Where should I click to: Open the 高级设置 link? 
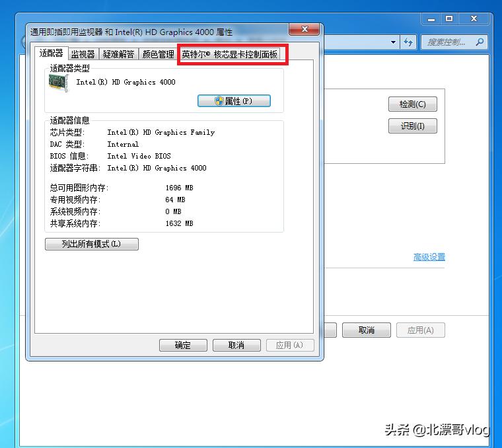pos(429,257)
